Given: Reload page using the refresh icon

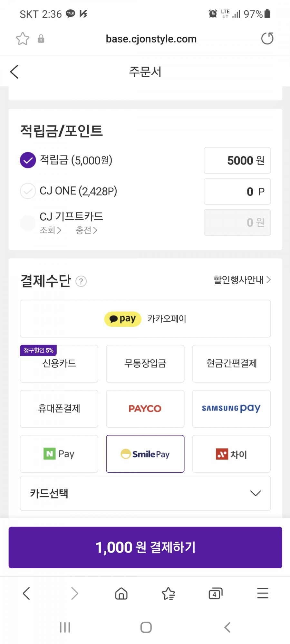Looking at the screenshot, I should 267,39.
